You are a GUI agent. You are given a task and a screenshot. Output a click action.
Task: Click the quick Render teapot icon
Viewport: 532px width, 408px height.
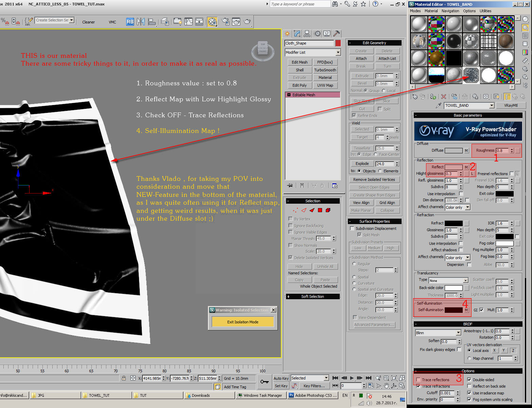tap(247, 22)
